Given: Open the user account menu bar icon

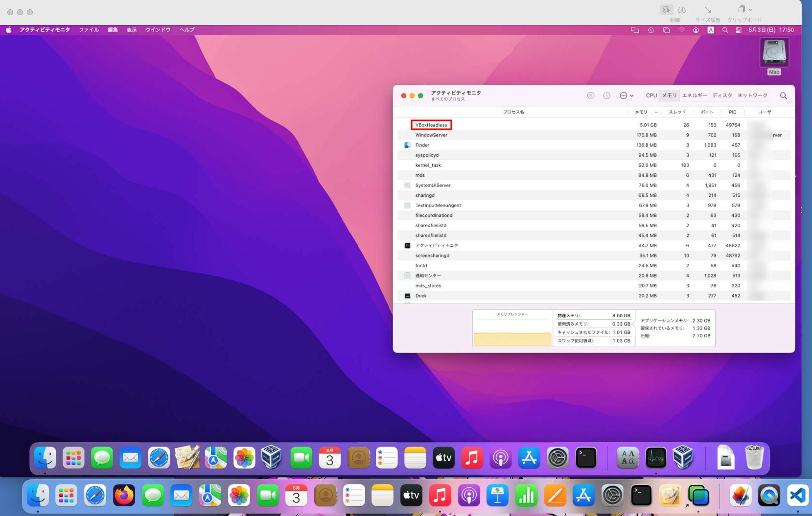Looking at the screenshot, I should 696,30.
